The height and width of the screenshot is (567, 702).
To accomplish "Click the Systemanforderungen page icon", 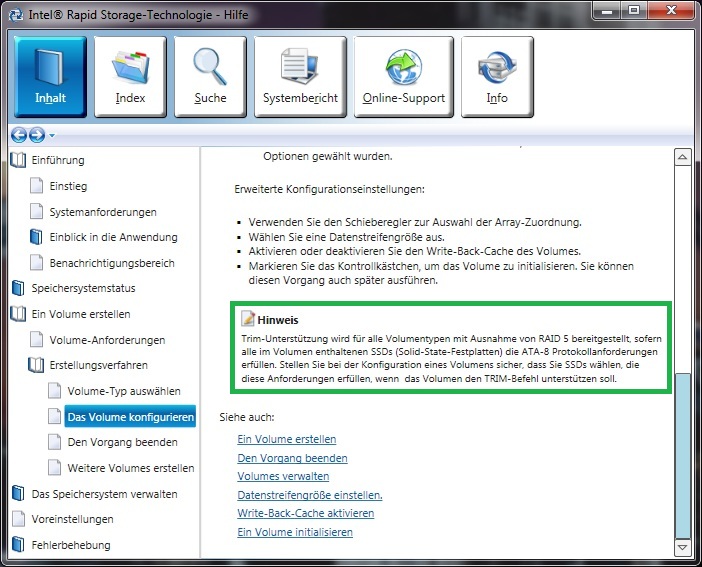I will tap(36, 211).
